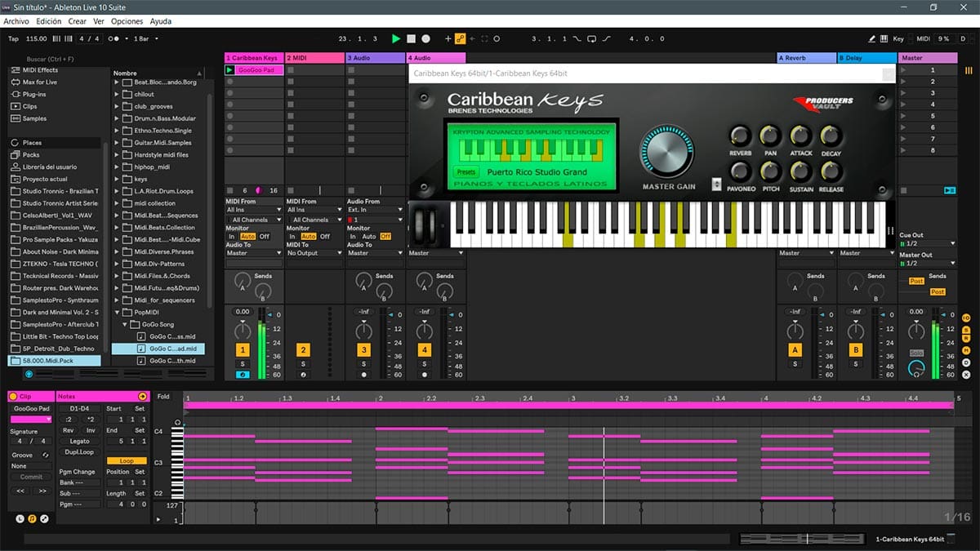The width and height of the screenshot is (980, 551).
Task: Switch on MIDI Map Mode
Action: (923, 38)
